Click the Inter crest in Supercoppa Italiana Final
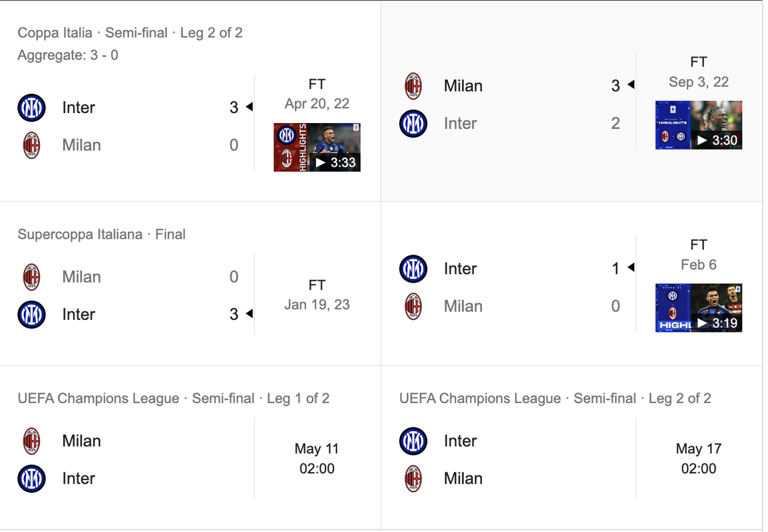 [31, 314]
